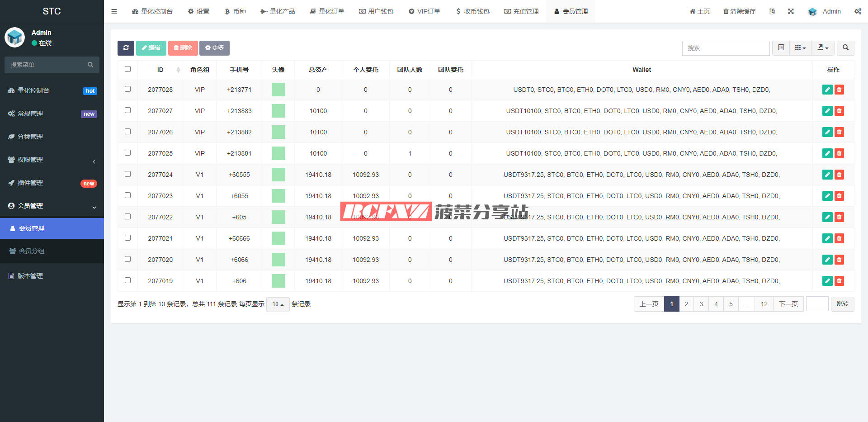Check the select-all checkbox in table header
The height and width of the screenshot is (422, 868).
point(127,69)
